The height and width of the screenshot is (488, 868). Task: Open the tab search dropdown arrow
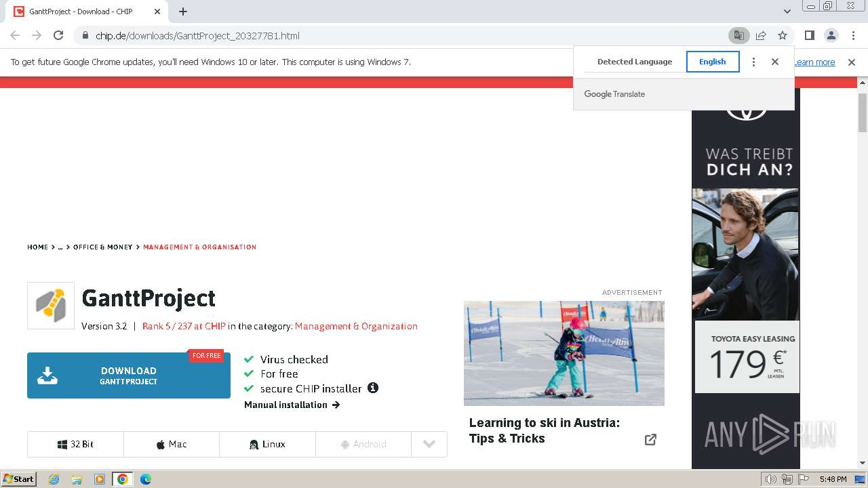point(787,12)
